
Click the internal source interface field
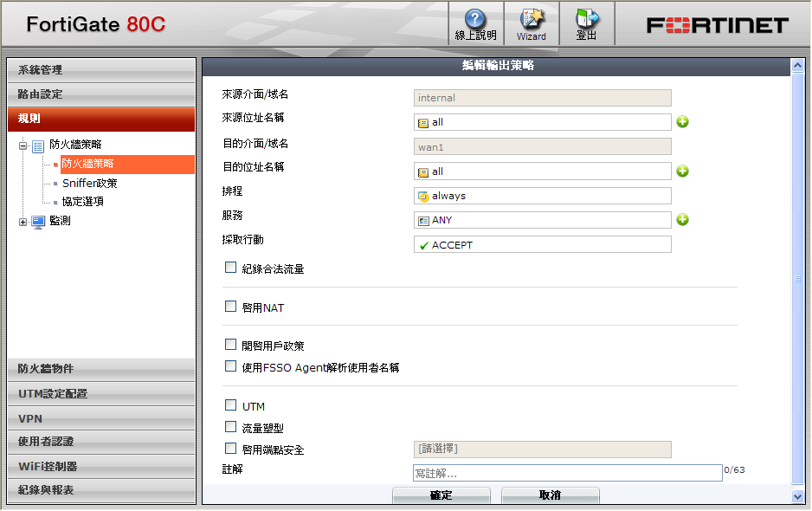point(542,98)
